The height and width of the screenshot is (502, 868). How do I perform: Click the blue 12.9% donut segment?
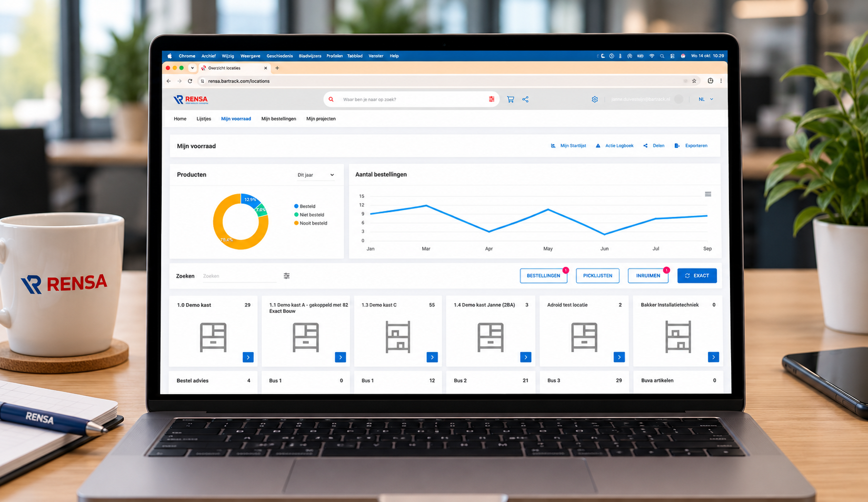[x=250, y=199]
